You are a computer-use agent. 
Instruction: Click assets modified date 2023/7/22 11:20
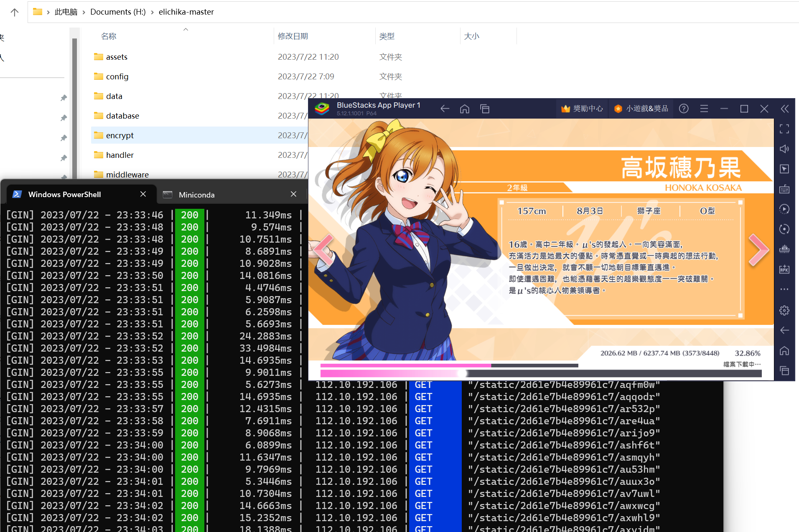coord(308,57)
